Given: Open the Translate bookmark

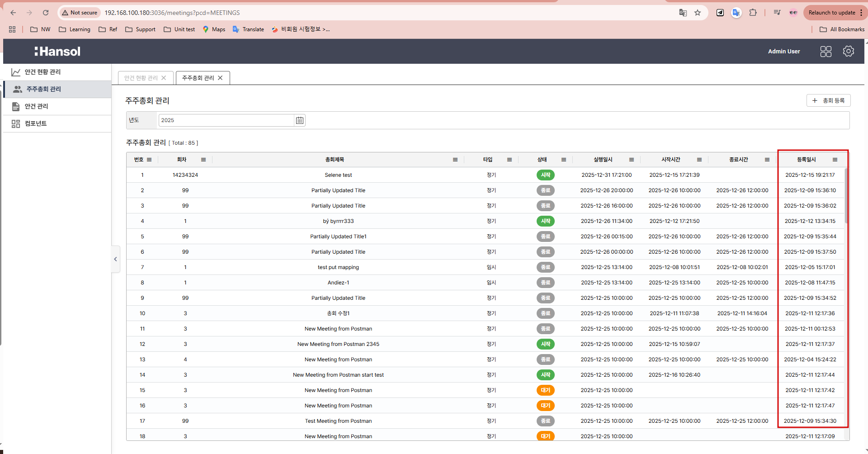Looking at the screenshot, I should click(248, 29).
